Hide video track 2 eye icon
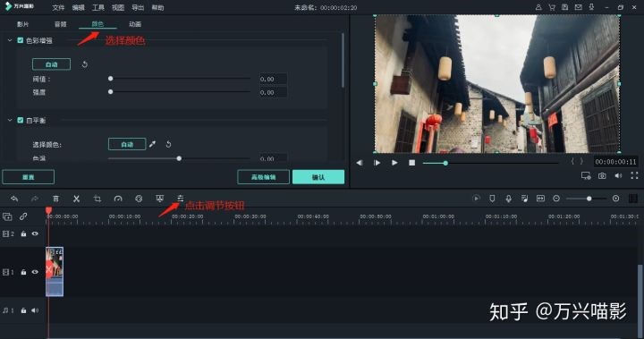This screenshot has width=644, height=339. (35, 233)
